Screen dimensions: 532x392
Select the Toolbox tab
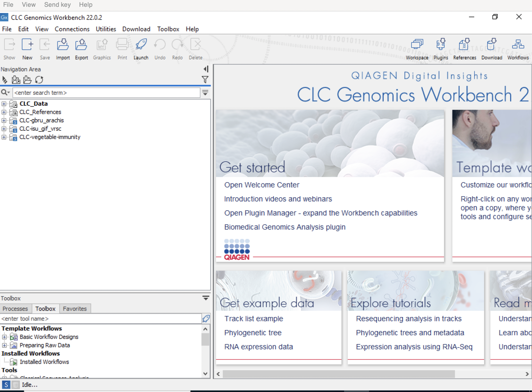[46, 309]
